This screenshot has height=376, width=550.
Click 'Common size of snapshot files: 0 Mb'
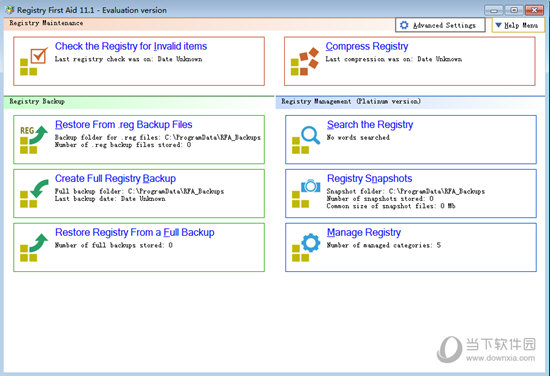pos(391,206)
